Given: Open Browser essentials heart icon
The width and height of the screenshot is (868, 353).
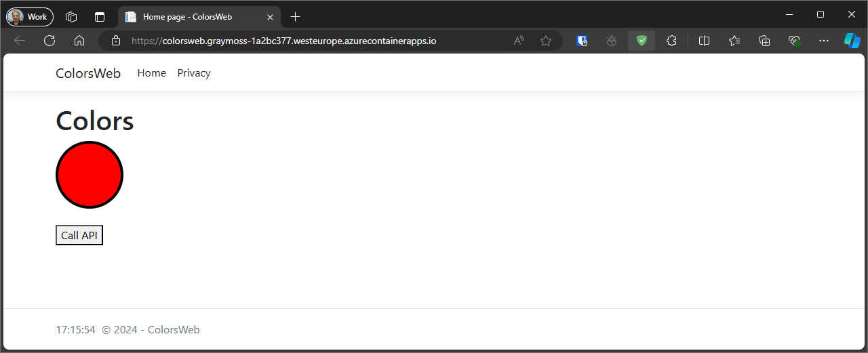Looking at the screenshot, I should [795, 41].
